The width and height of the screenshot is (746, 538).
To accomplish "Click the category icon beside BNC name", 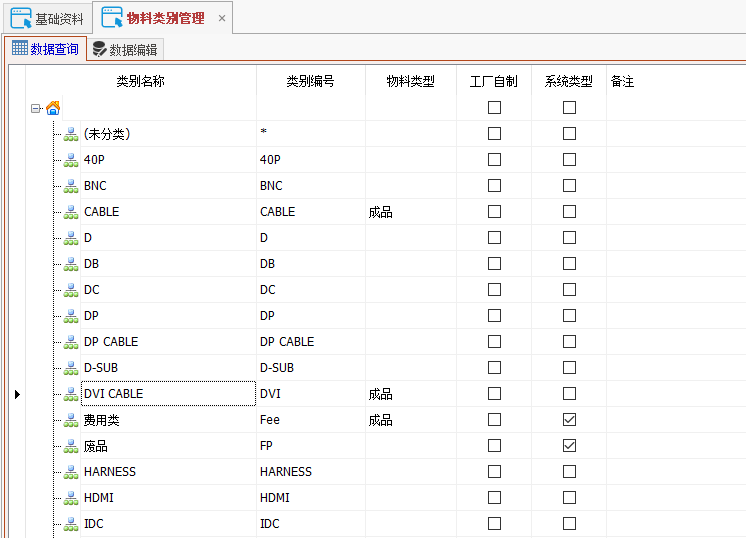I will (71, 186).
